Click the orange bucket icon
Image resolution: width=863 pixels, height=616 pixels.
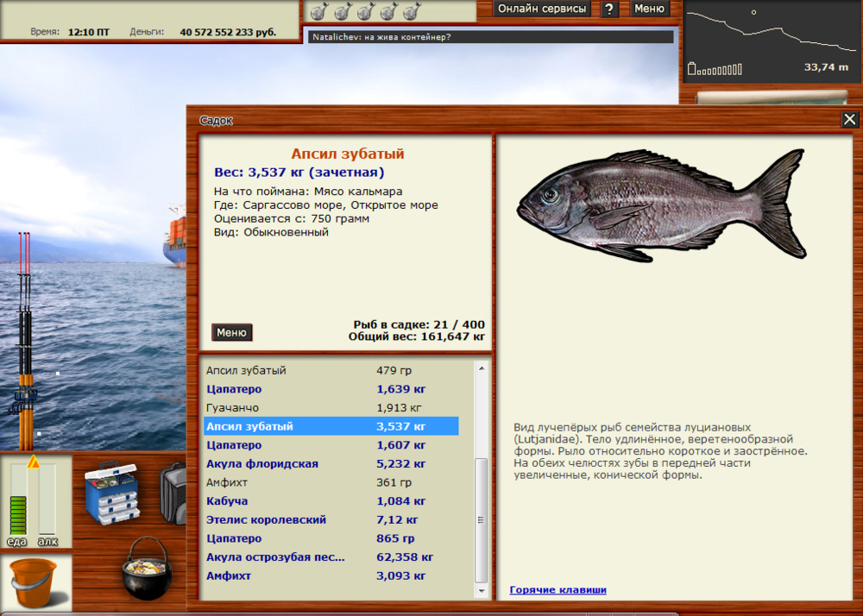33,581
